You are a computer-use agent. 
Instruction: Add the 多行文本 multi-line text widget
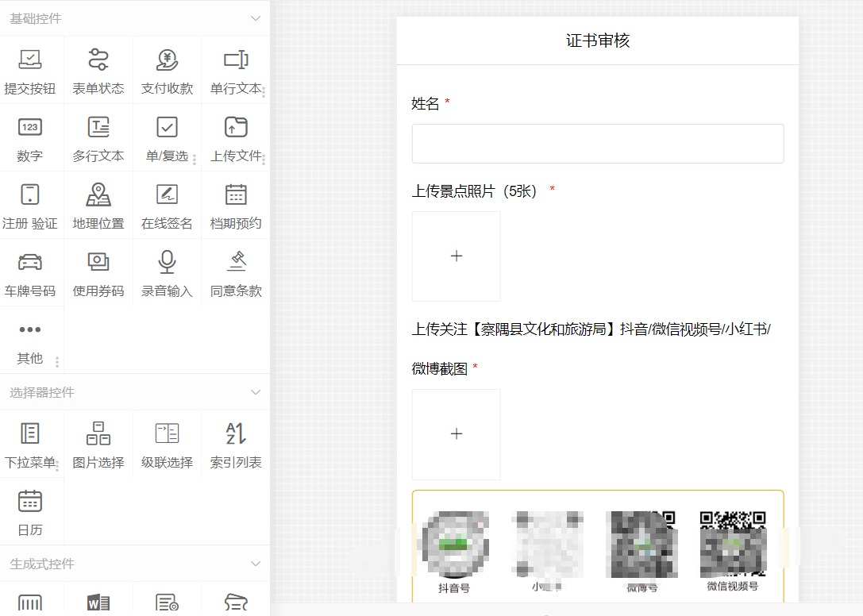pos(98,139)
